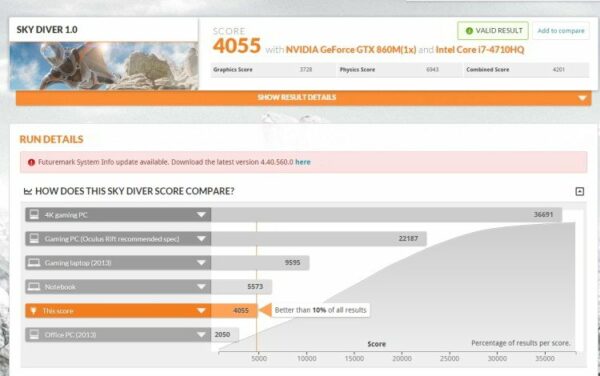
Task: Click the Physics Score cell
Action: pos(400,70)
